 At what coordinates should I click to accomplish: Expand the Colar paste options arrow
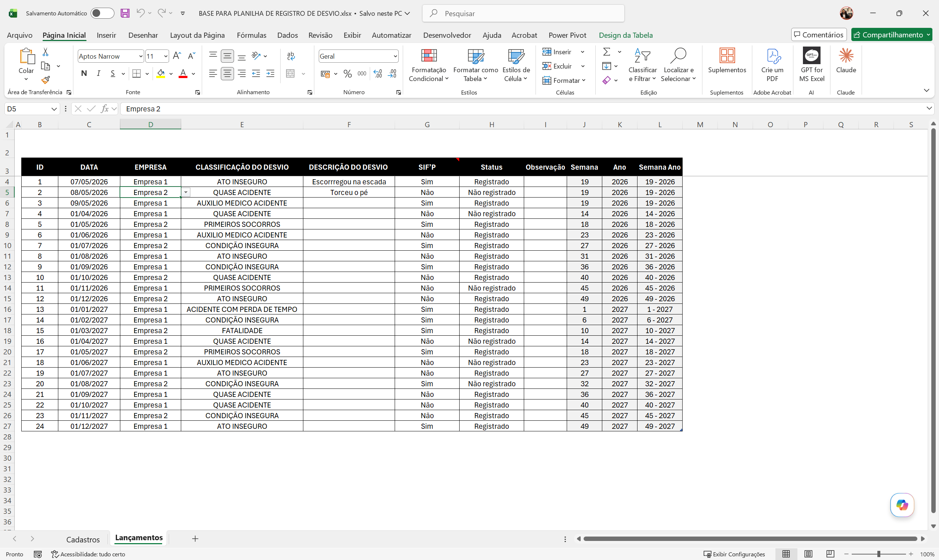(26, 79)
